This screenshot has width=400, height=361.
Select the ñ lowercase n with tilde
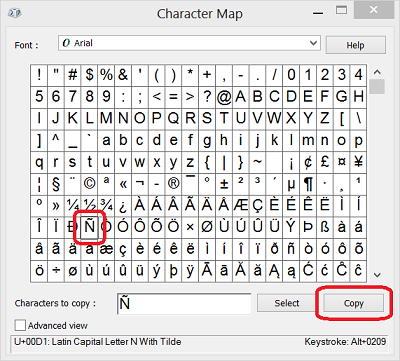[x=291, y=249]
